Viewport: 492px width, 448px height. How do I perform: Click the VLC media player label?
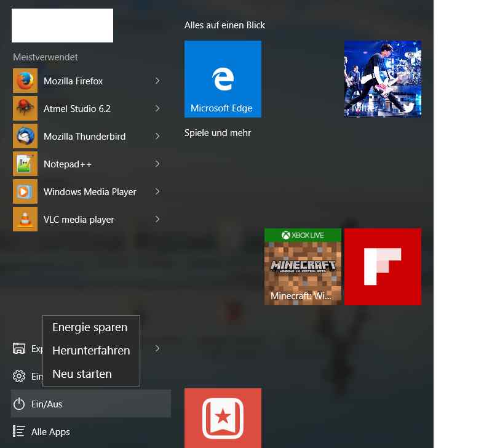(x=79, y=220)
